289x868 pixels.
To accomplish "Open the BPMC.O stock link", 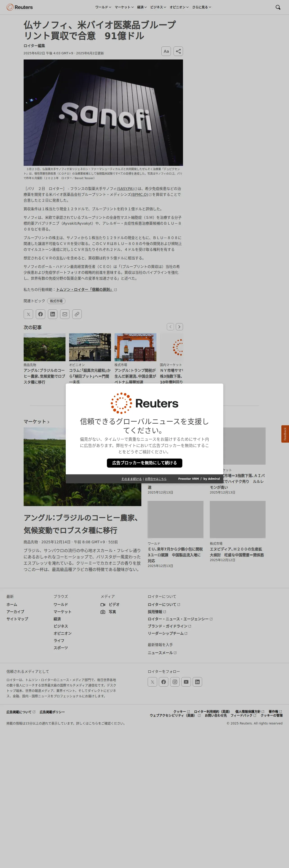I will tap(141, 194).
